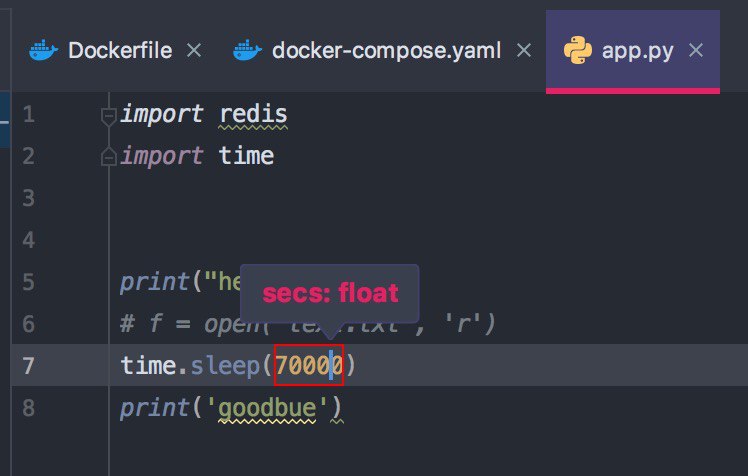Click line number 5 in the gutter
The image size is (748, 476).
click(x=28, y=282)
